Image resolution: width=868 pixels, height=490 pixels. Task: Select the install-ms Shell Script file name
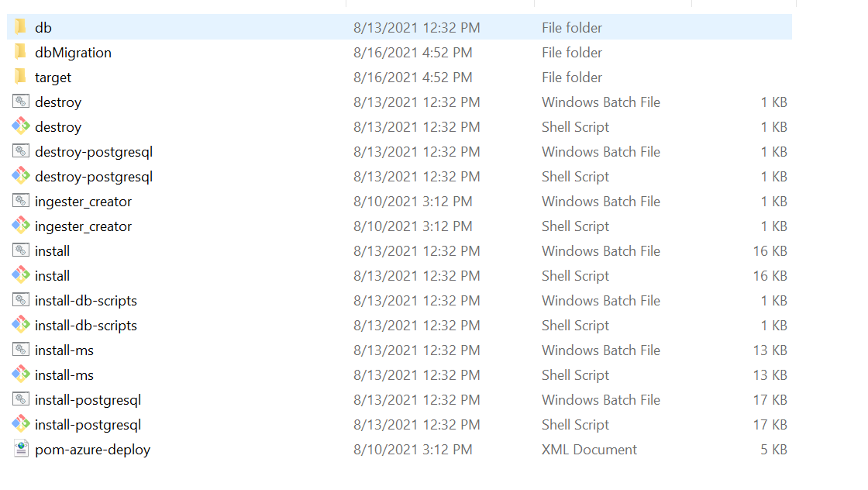coord(64,375)
